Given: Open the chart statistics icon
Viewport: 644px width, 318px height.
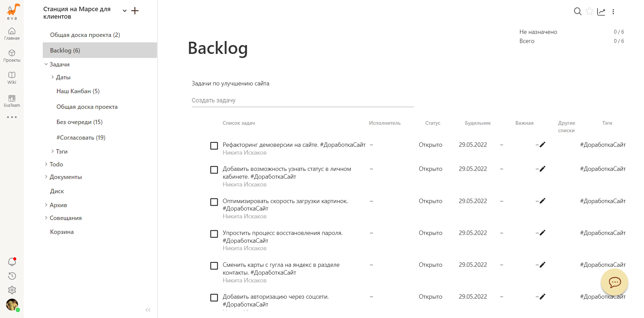Looking at the screenshot, I should pyautogui.click(x=601, y=12).
